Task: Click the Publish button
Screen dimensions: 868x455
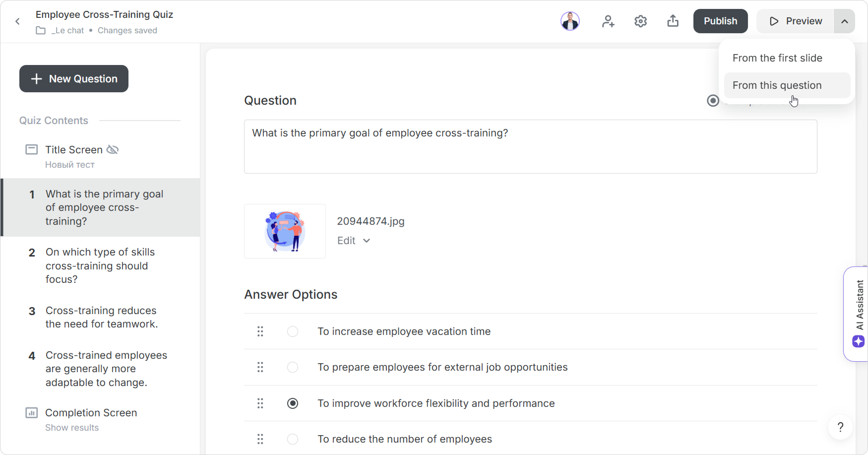Action: (720, 21)
